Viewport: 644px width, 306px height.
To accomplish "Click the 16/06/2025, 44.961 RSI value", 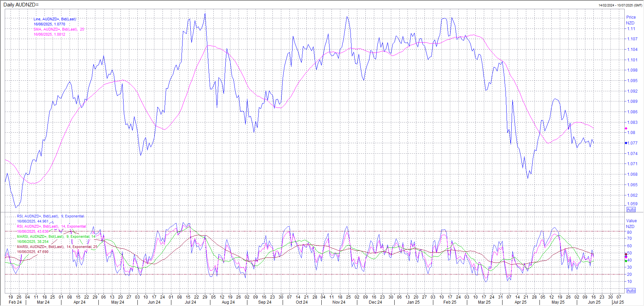I will pyautogui.click(x=33, y=221).
